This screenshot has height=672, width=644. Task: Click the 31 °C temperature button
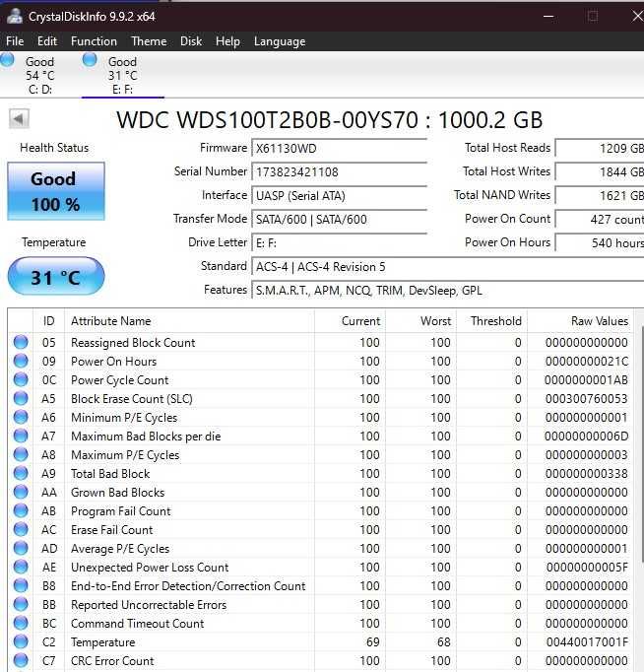56,277
